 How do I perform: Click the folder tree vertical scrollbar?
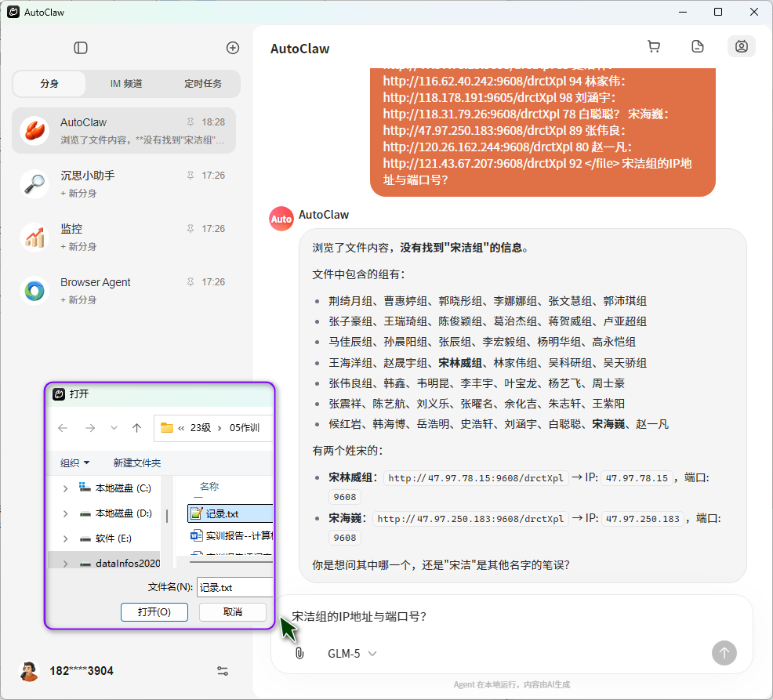pos(167,516)
